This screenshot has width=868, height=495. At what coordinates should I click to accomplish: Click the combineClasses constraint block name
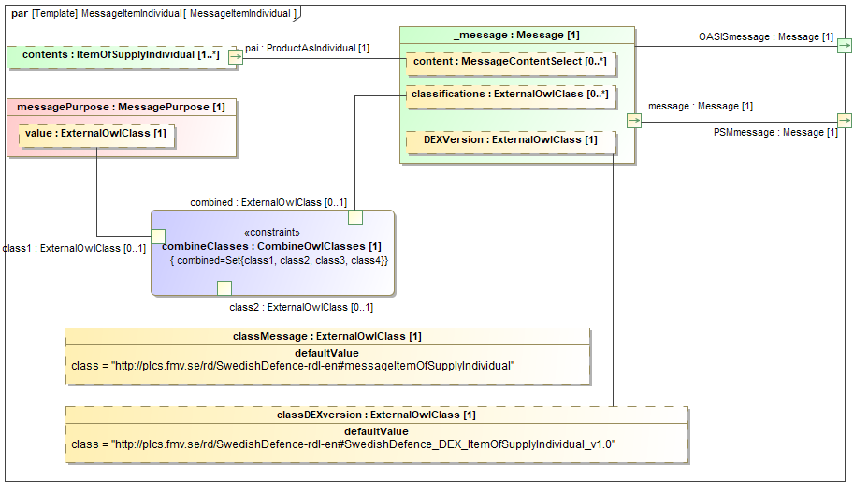coord(271,246)
